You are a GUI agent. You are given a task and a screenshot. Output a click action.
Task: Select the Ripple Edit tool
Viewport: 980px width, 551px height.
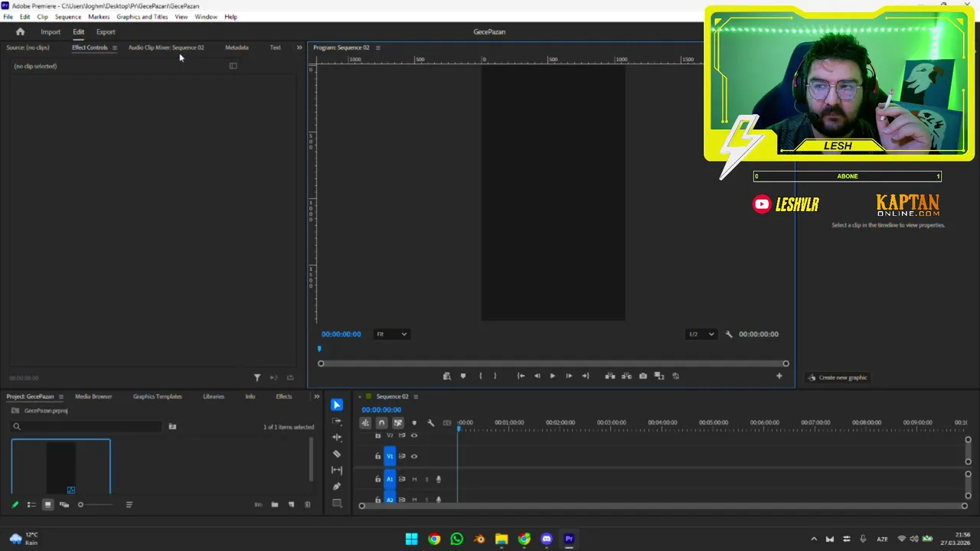pyautogui.click(x=337, y=437)
